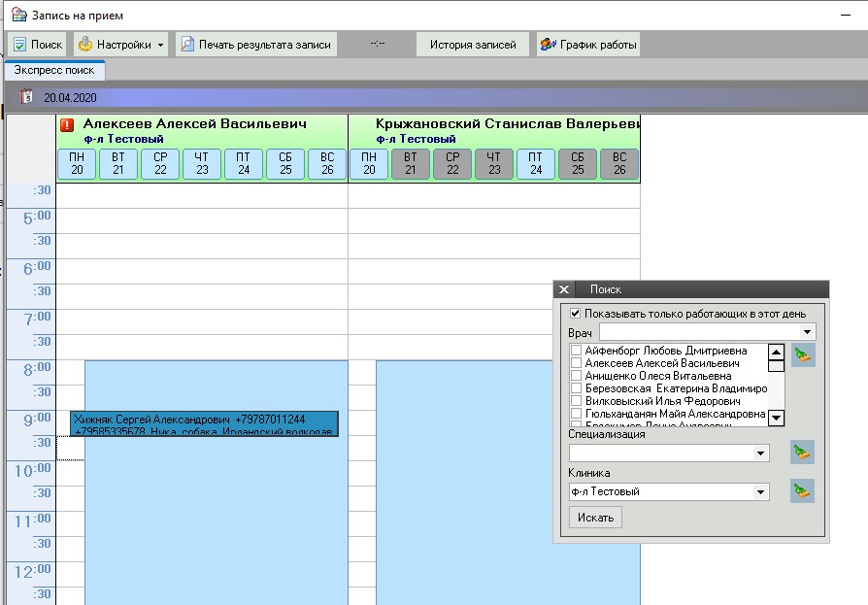The width and height of the screenshot is (868, 605).
Task: Open the Клиника dropdown showing ф-л Тестовый
Action: (x=761, y=492)
